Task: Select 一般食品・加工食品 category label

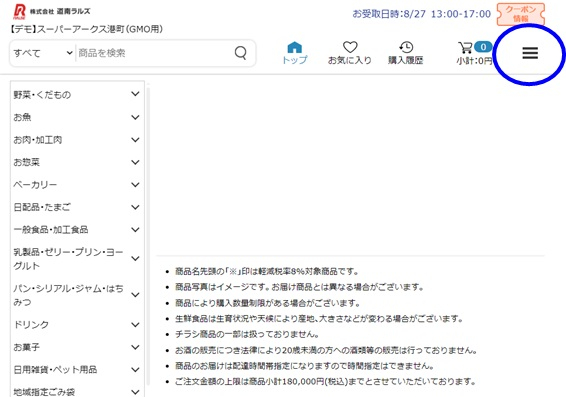Action: click(x=51, y=230)
